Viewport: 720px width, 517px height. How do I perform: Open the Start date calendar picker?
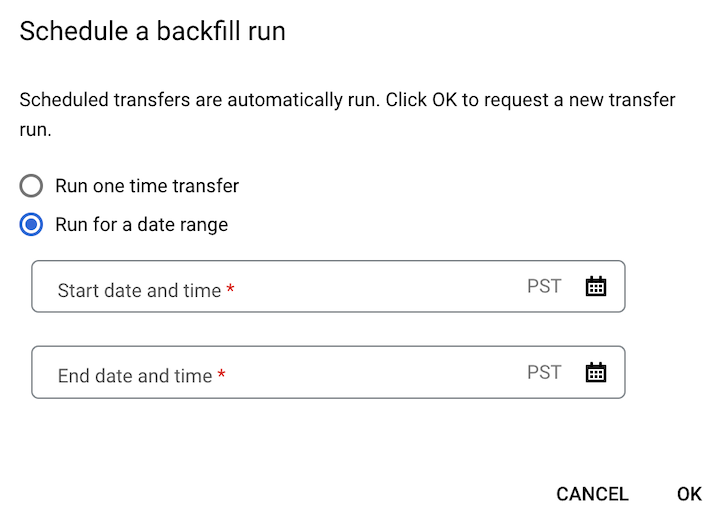click(596, 287)
